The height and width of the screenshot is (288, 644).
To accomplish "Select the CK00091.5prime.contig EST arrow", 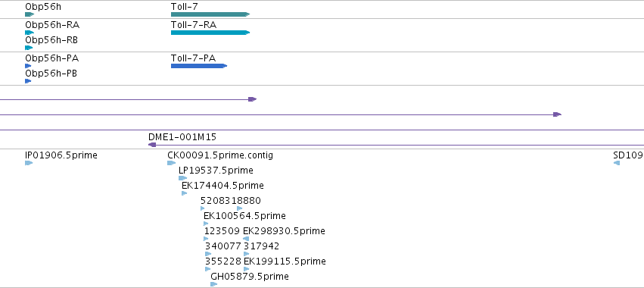I will point(171,163).
